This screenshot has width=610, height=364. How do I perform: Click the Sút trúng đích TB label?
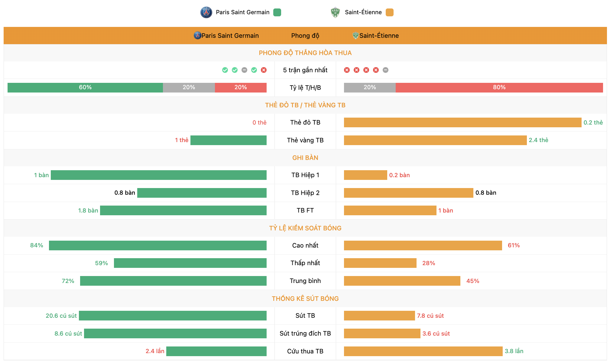[x=305, y=333]
